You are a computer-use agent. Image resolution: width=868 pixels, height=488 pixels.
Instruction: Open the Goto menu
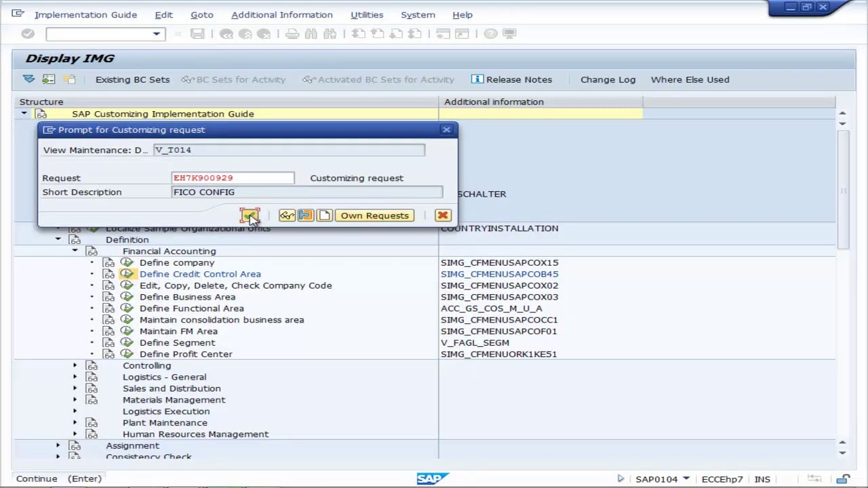click(201, 14)
